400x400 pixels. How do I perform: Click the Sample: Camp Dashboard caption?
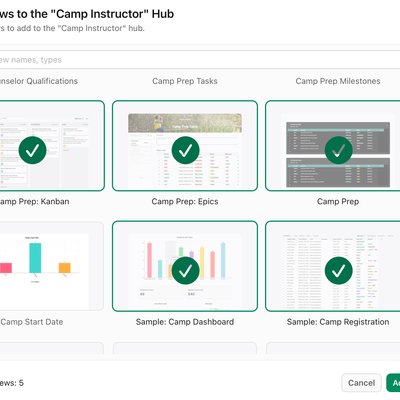[185, 322]
